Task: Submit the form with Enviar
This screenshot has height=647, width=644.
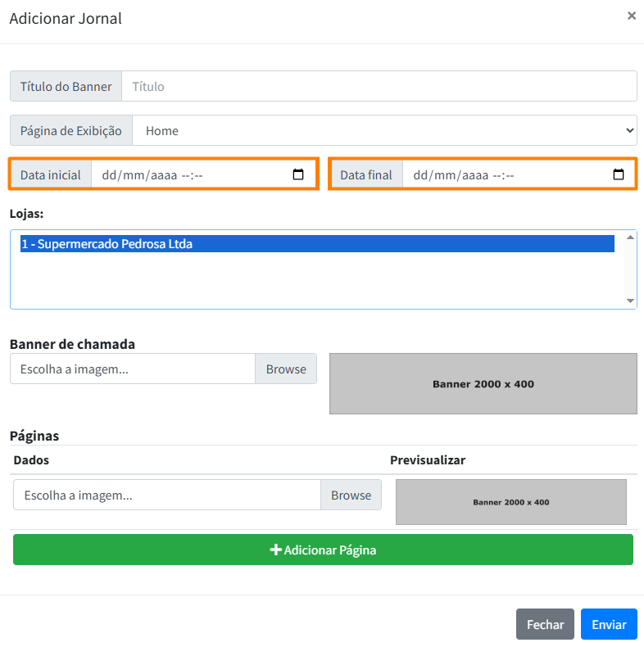Action: (x=609, y=624)
